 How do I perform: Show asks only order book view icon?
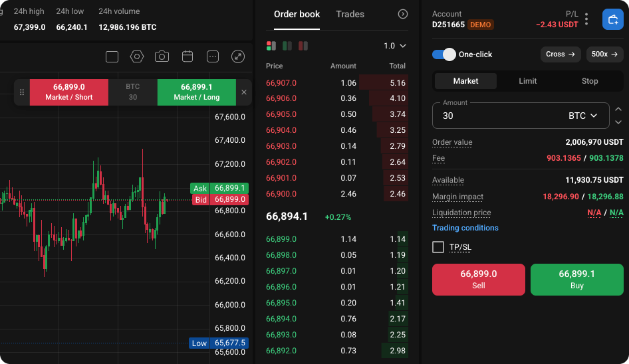(x=303, y=46)
